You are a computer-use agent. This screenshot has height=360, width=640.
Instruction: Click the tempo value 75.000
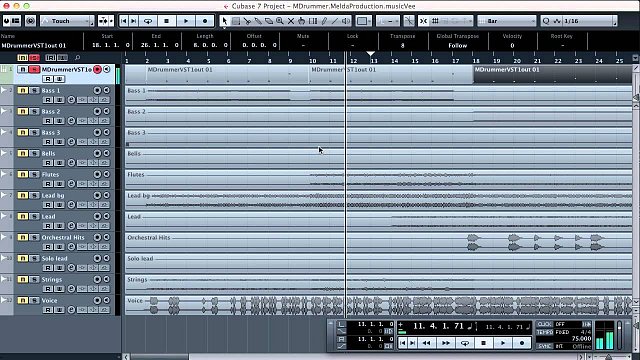point(581,339)
